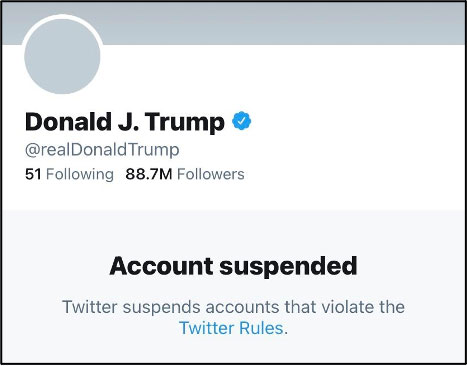Click the @realDonaldTrump handle

tap(102, 150)
